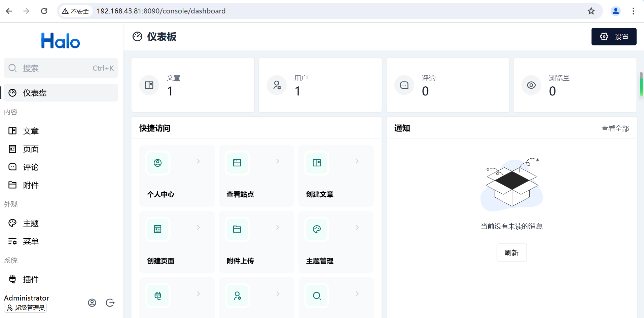Open the 仪表盘 dashboard icon in sidebar
This screenshot has height=318, width=644.
click(12, 92)
